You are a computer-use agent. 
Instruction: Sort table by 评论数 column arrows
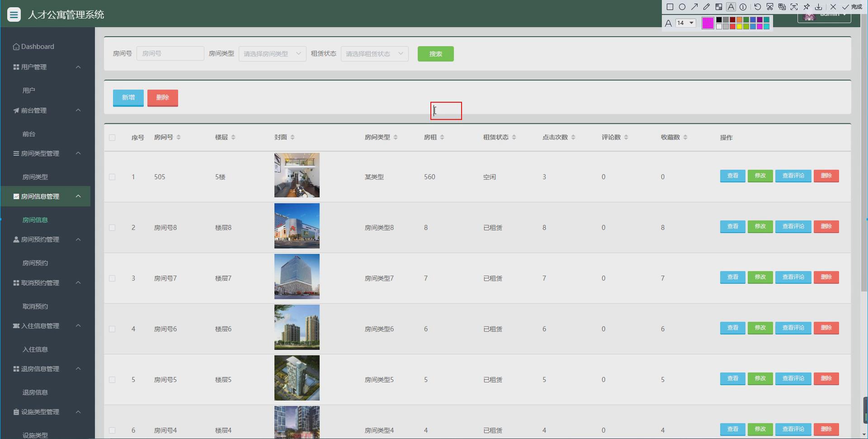626,137
